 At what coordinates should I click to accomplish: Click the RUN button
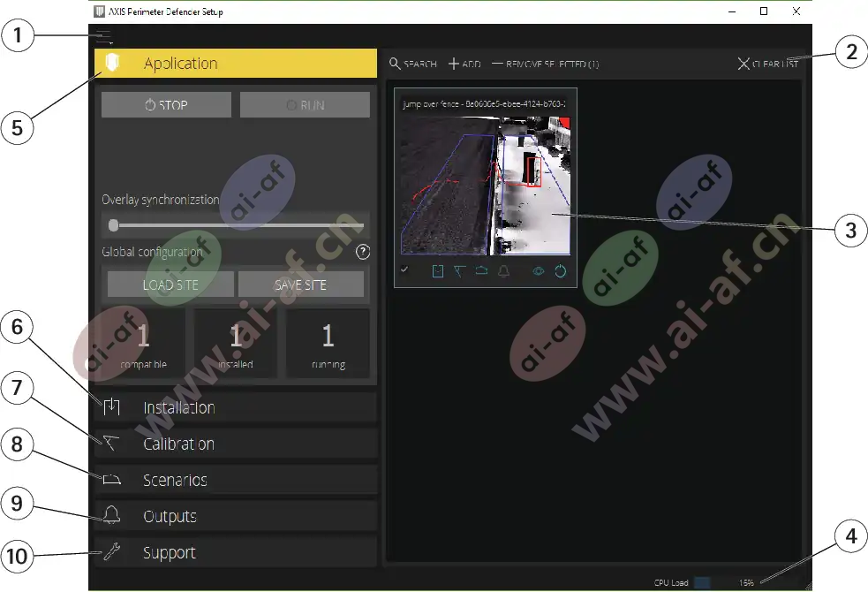tap(305, 104)
